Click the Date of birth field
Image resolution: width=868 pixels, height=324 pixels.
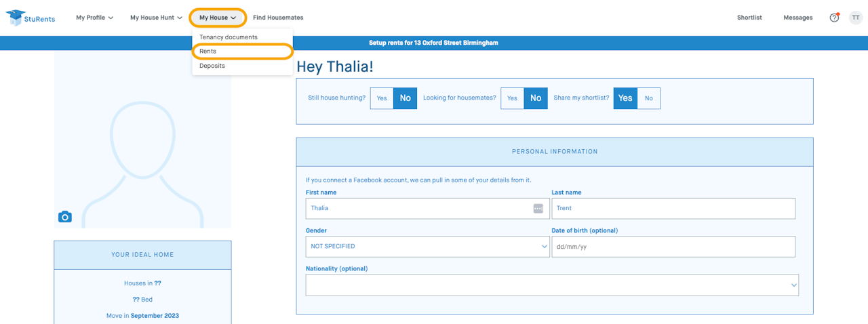click(x=673, y=247)
